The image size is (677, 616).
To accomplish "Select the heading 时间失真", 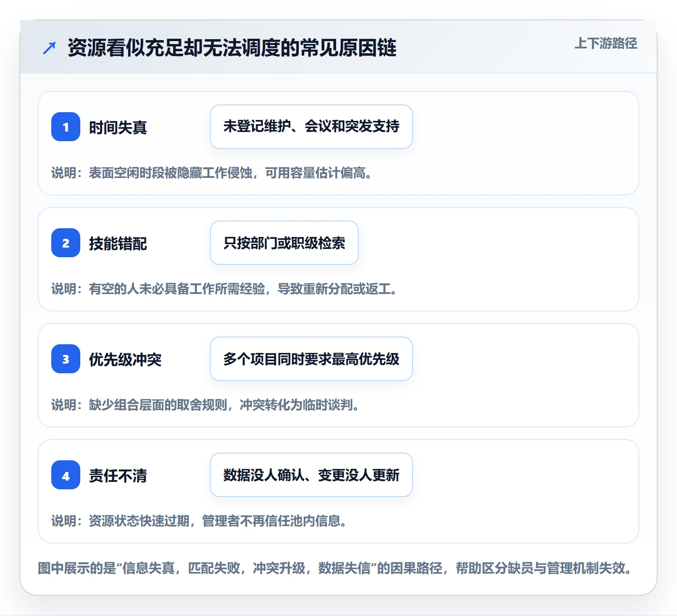I will [x=118, y=128].
